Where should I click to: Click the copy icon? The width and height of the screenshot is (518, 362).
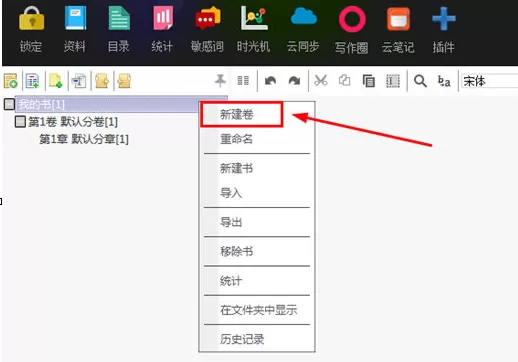345,81
